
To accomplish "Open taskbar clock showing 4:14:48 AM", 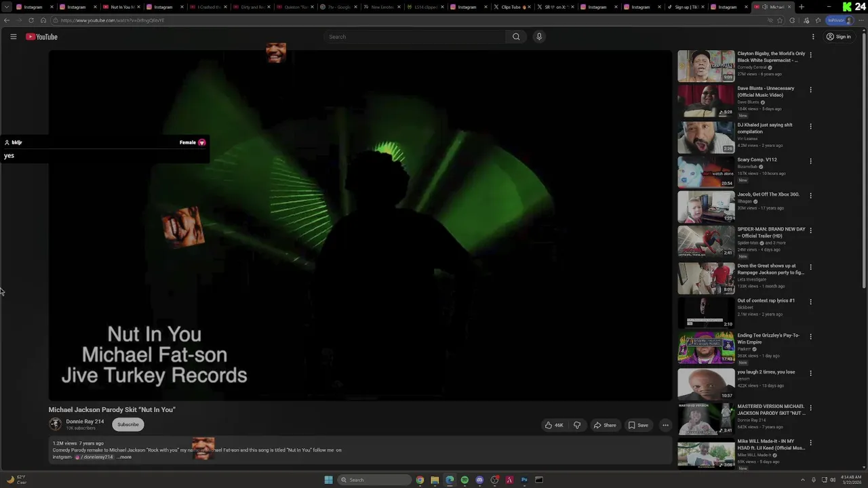I will pos(850,480).
